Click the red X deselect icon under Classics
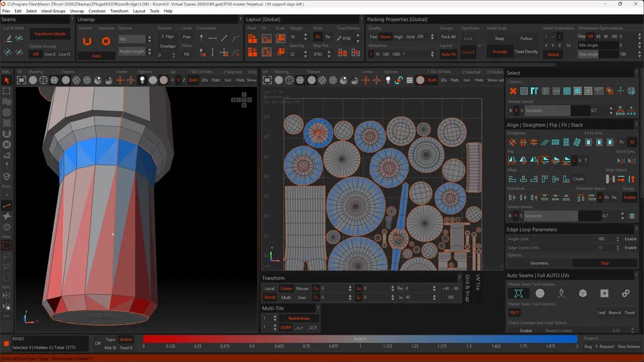Viewport: 644px width, 362px height. pos(513,91)
